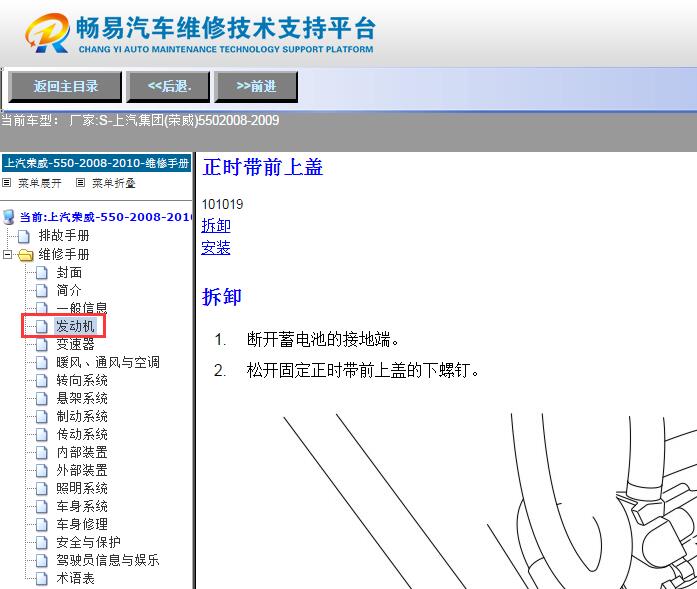Open the 变速器 tree item
697x589 pixels.
(x=75, y=344)
